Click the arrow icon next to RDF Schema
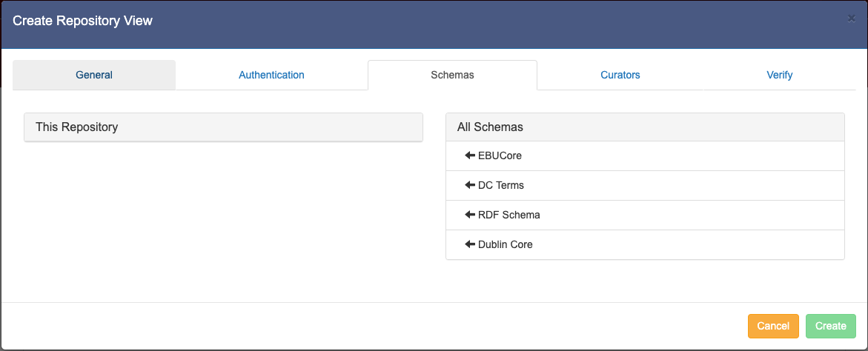The image size is (868, 351). click(x=469, y=215)
